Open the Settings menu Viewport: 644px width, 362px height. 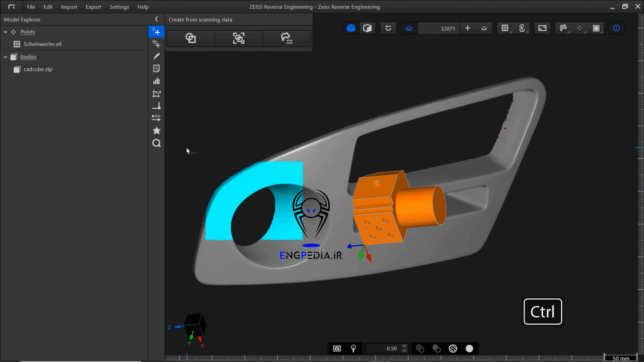pos(119,7)
